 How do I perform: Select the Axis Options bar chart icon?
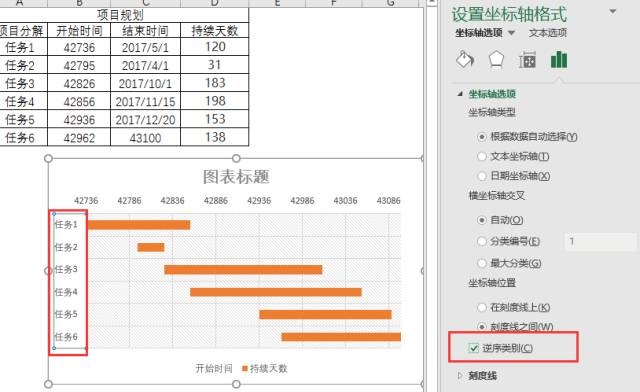point(559,60)
